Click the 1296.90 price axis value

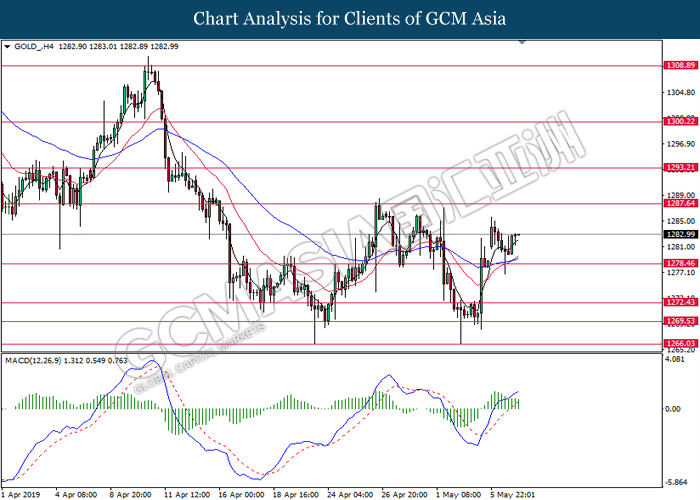point(681,144)
